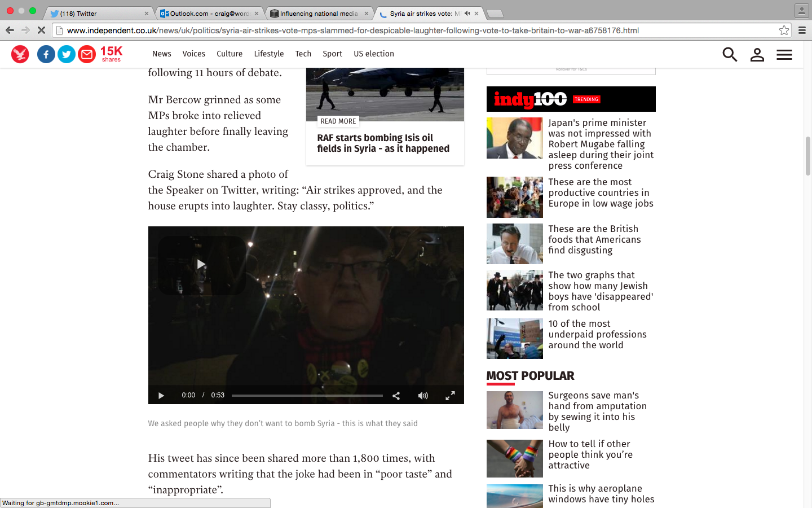Bookmark page with the star icon
Viewport: 812px width, 508px height.
(x=784, y=30)
